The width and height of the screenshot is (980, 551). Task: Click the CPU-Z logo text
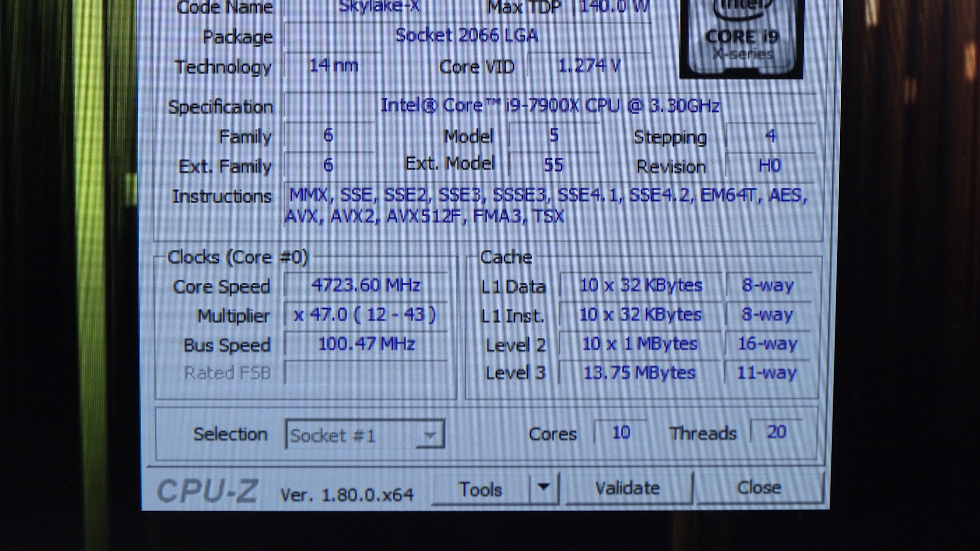point(207,491)
